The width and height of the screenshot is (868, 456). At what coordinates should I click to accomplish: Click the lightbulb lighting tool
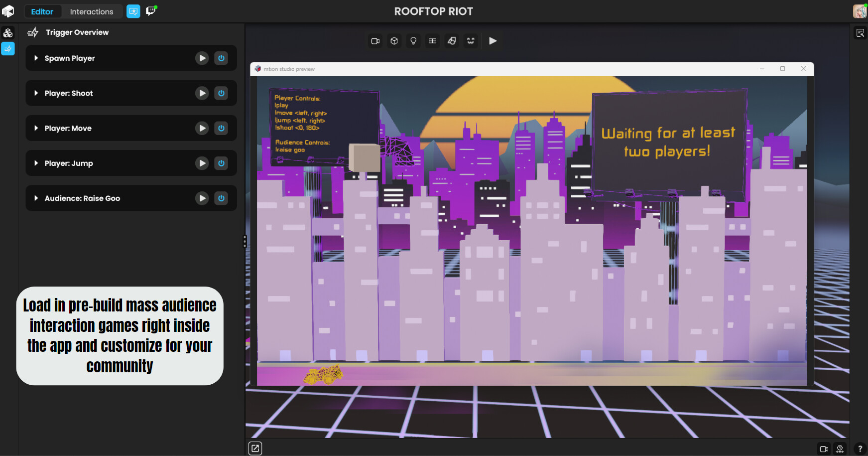(413, 41)
